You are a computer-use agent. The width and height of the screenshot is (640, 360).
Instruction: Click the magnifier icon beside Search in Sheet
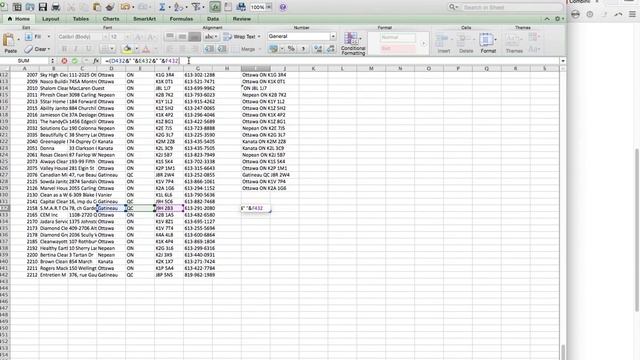tap(452, 7)
